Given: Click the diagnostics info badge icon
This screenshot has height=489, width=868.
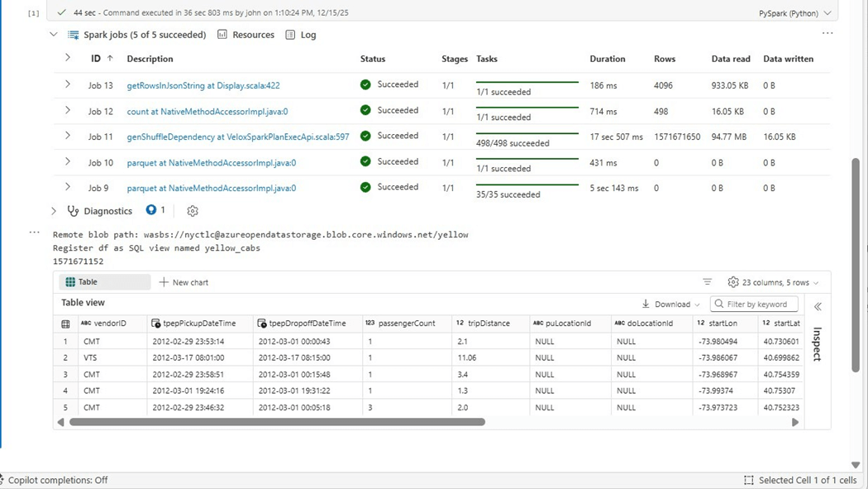Looking at the screenshot, I should pyautogui.click(x=151, y=210).
